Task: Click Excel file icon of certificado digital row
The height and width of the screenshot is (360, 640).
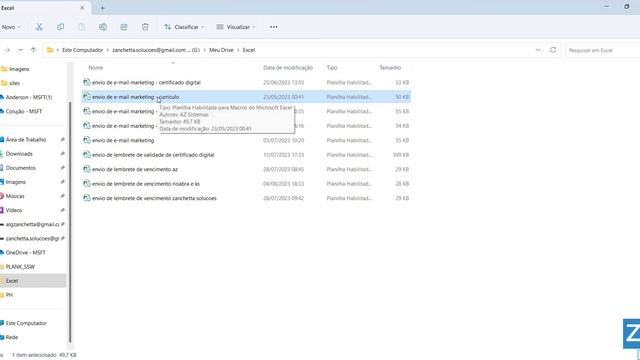Action: 87,82
